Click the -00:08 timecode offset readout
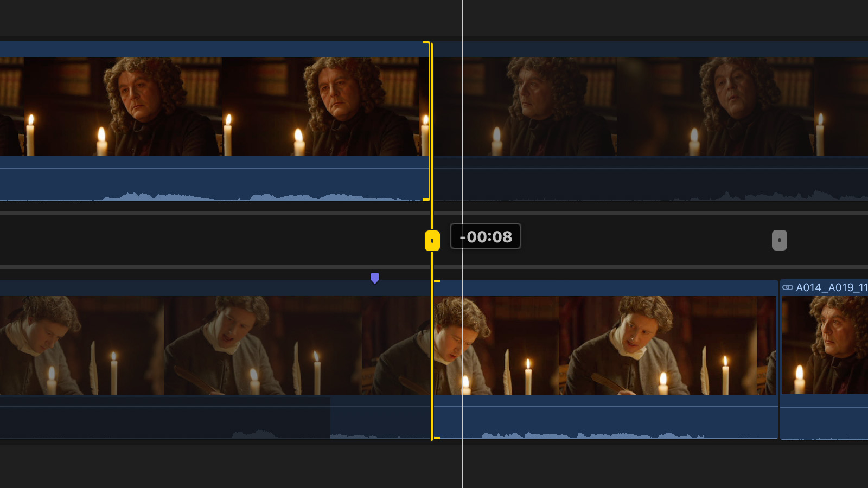Viewport: 868px width, 488px height. click(x=486, y=236)
